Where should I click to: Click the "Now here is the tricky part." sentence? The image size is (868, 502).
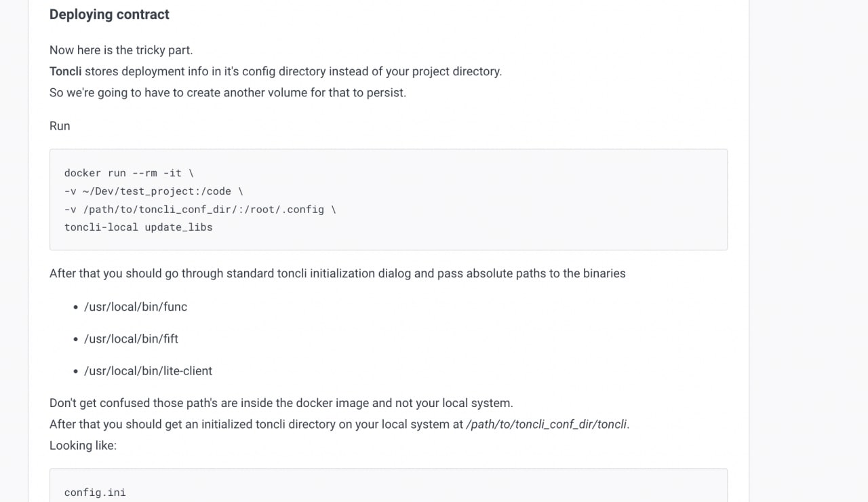[x=121, y=50]
